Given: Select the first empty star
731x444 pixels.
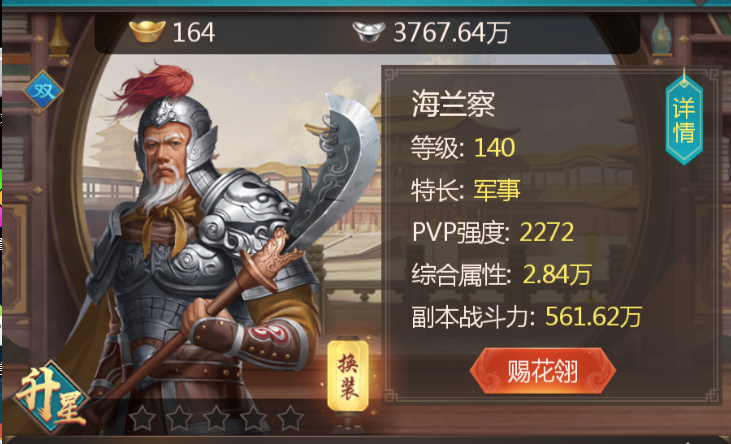Looking at the screenshot, I should (142, 418).
